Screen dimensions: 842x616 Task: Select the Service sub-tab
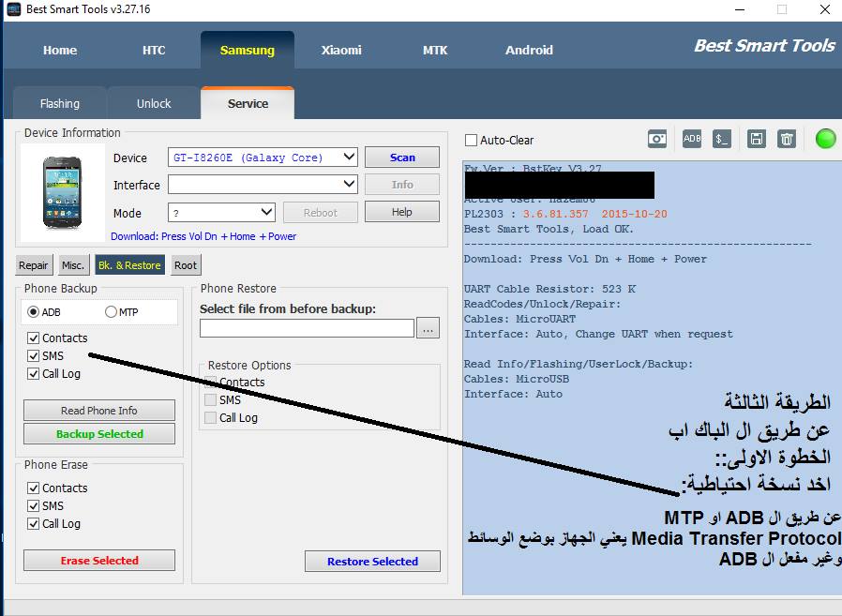click(x=248, y=103)
